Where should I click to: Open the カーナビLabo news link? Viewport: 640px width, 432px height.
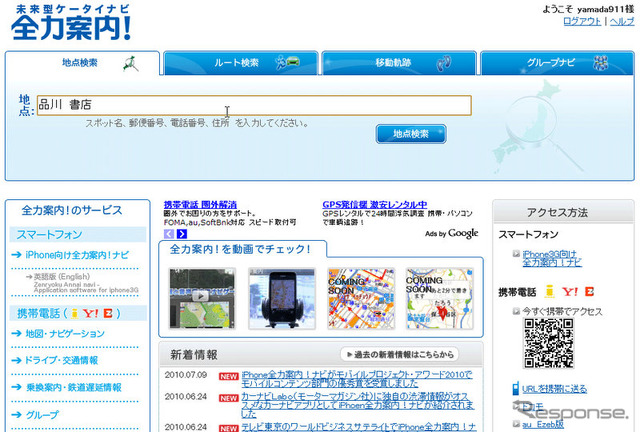tap(358, 405)
